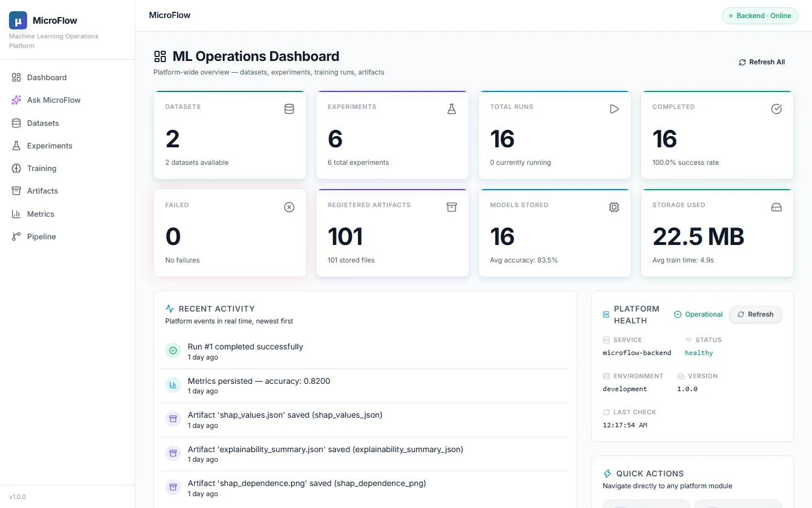Open the Pipeline page link
Screen dimensions: 812x508
(68, 237)
